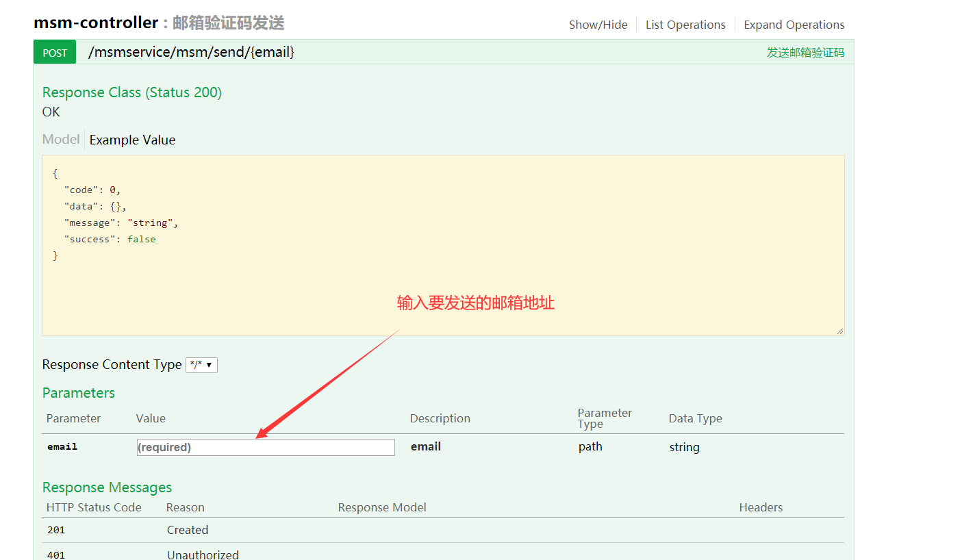Click Expand Operations

(x=794, y=24)
